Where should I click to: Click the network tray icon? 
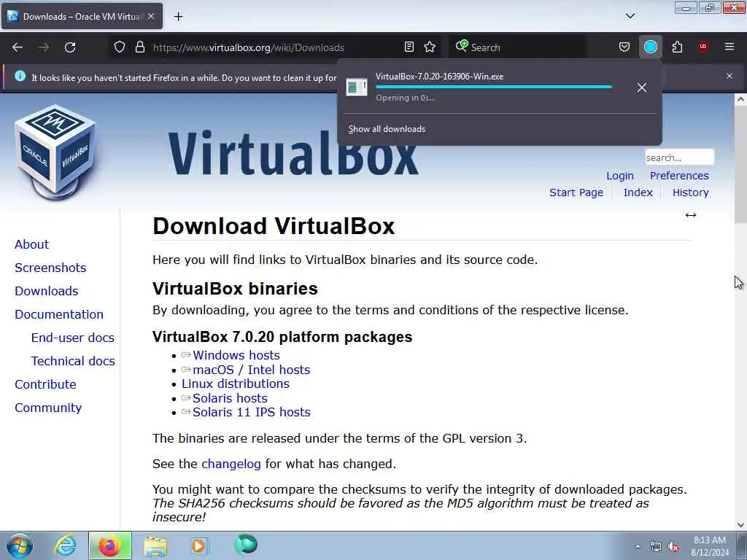[656, 547]
